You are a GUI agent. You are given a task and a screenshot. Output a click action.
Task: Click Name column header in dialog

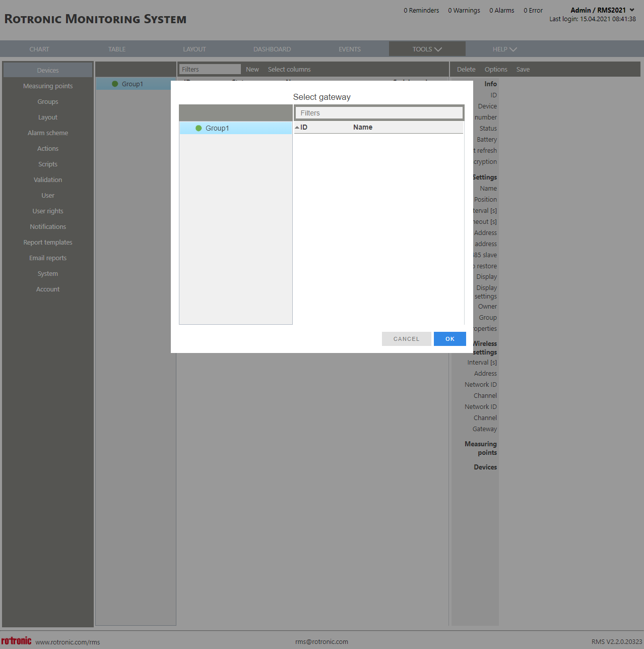[x=363, y=127]
